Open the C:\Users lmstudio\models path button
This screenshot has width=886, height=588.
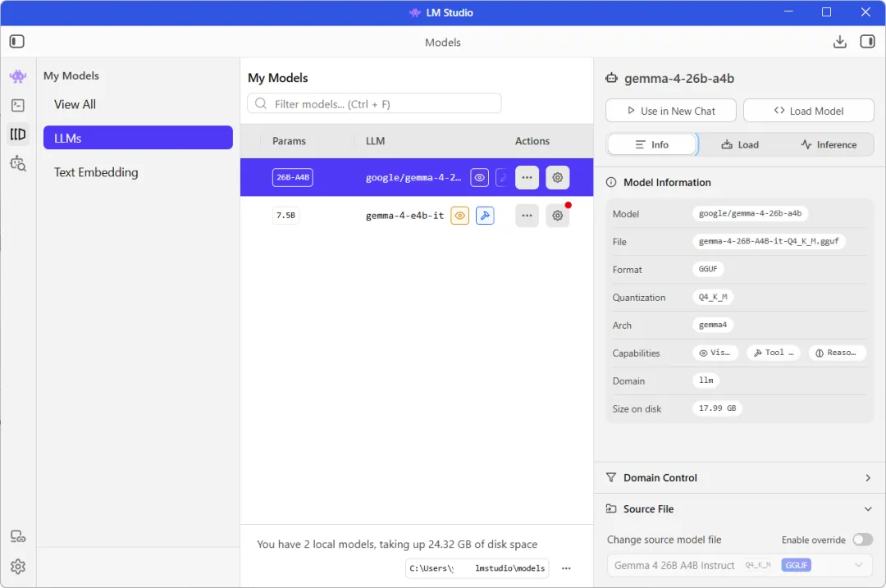click(477, 568)
